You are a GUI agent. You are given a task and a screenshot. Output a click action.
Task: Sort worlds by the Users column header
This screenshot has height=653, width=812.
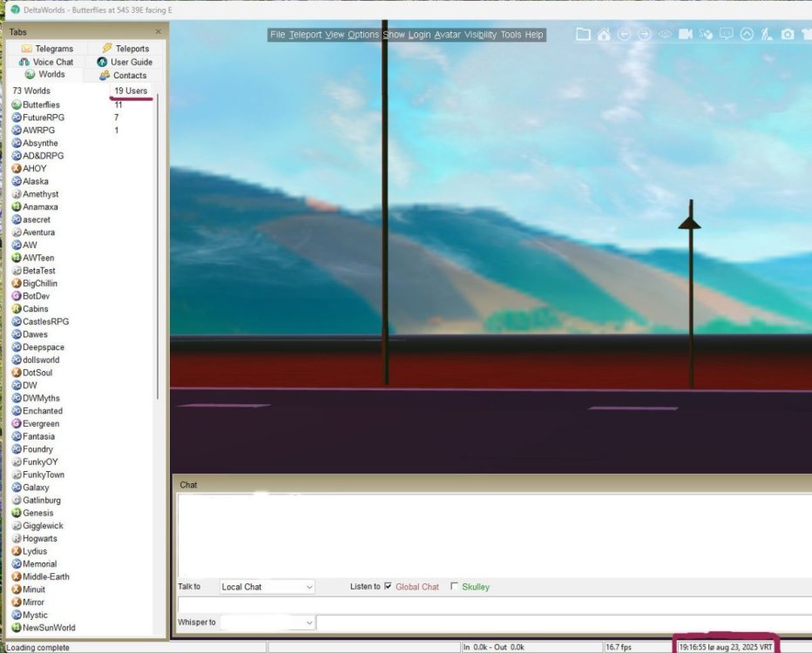131,91
